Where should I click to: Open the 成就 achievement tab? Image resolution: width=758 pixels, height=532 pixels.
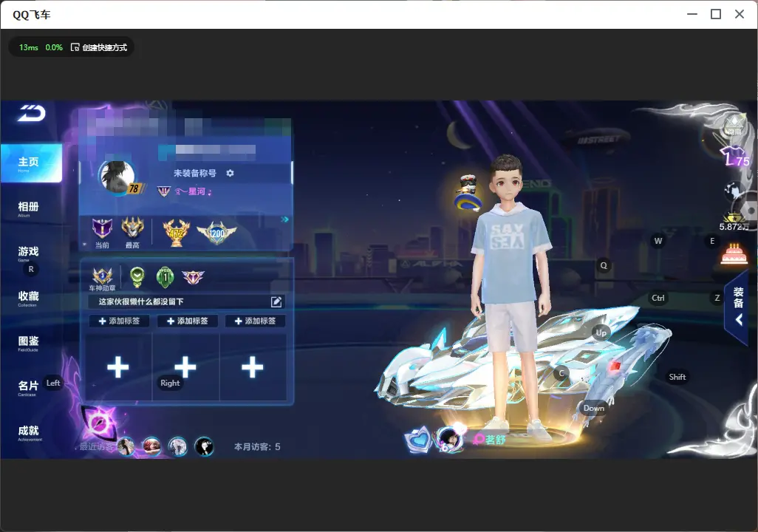(x=29, y=432)
